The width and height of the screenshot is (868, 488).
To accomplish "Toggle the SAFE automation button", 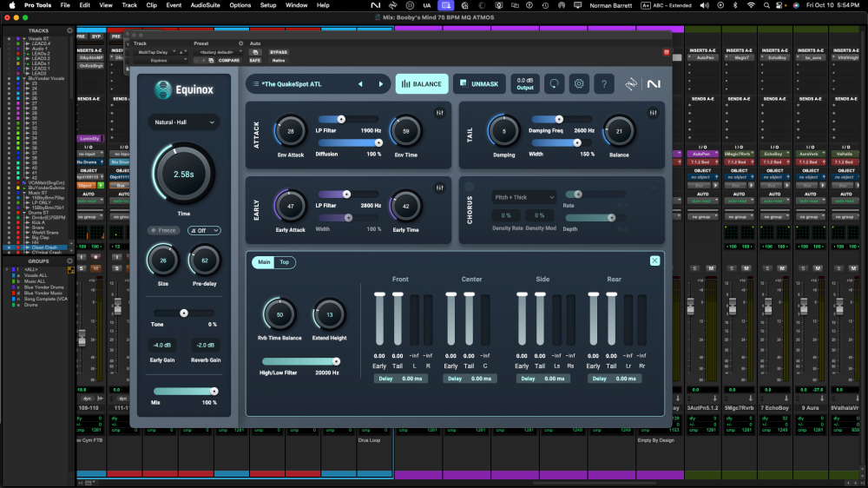I will click(254, 61).
